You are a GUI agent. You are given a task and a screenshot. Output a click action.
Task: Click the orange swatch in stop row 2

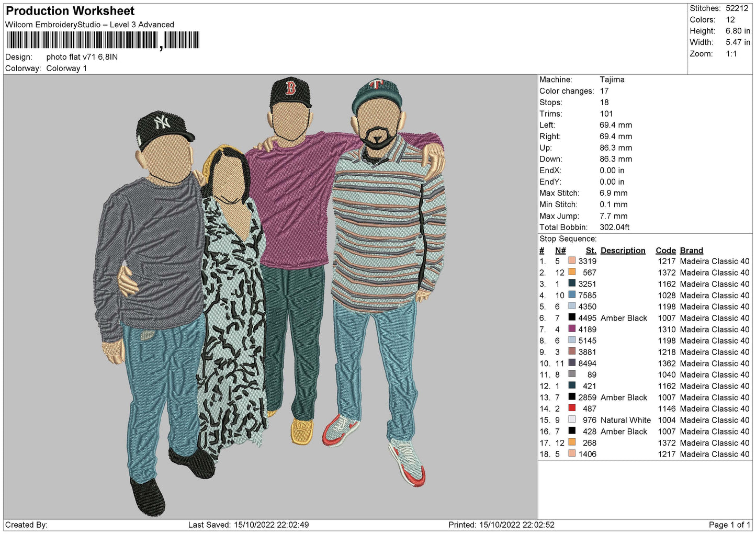(x=572, y=272)
